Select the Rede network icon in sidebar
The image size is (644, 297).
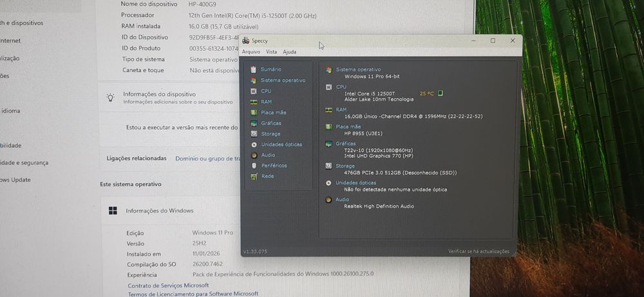click(254, 177)
